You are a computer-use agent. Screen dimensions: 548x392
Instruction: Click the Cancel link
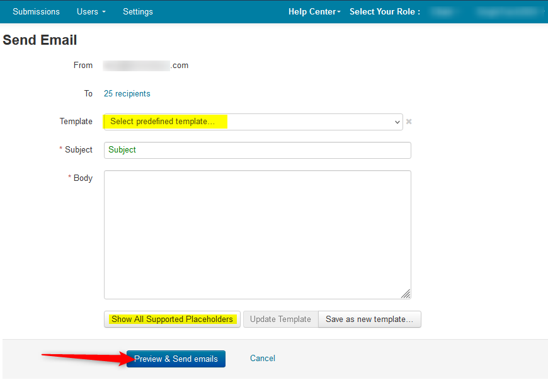[262, 358]
